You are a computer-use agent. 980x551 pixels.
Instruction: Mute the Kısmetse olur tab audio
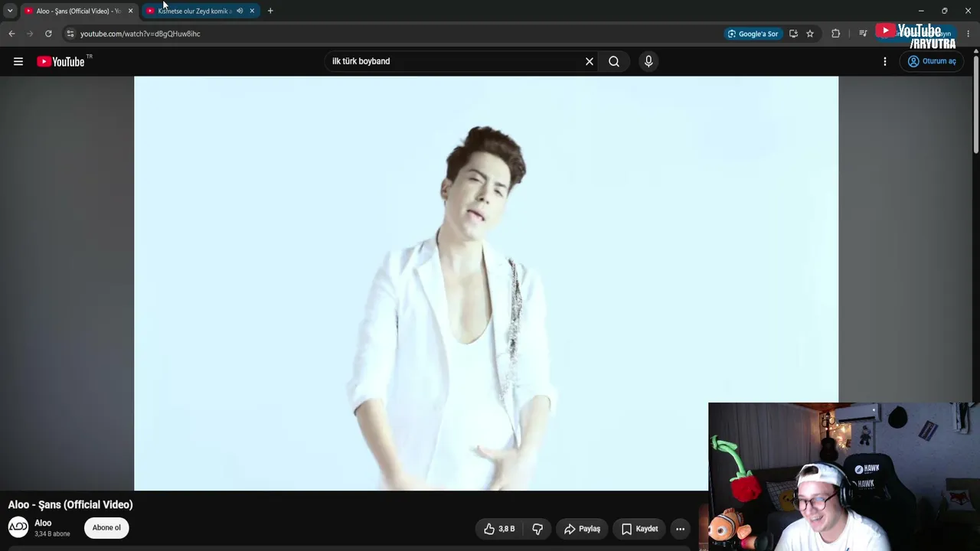tap(240, 11)
